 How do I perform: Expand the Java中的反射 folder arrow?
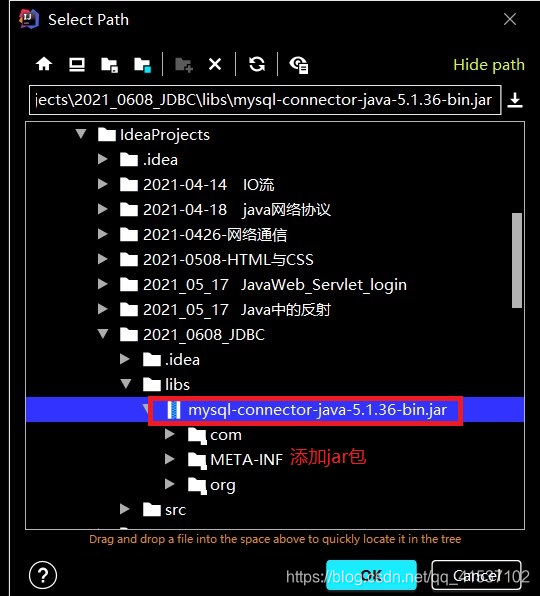[103, 309]
